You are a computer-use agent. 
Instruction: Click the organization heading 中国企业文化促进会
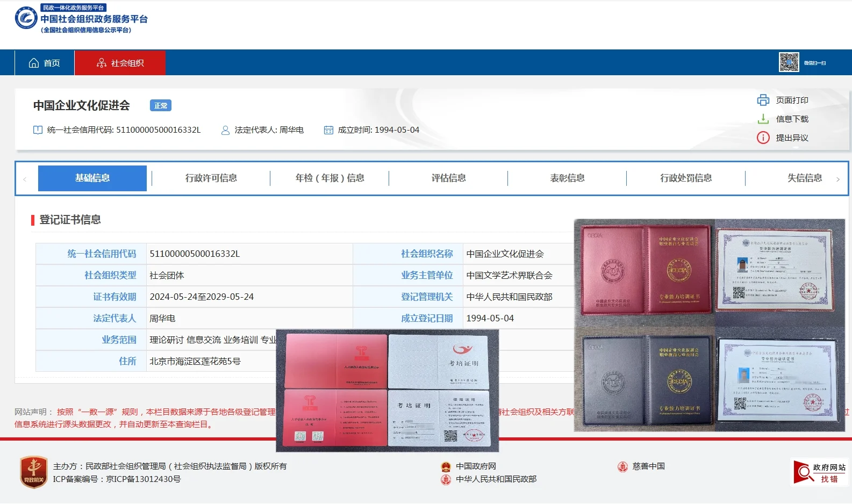pos(82,105)
